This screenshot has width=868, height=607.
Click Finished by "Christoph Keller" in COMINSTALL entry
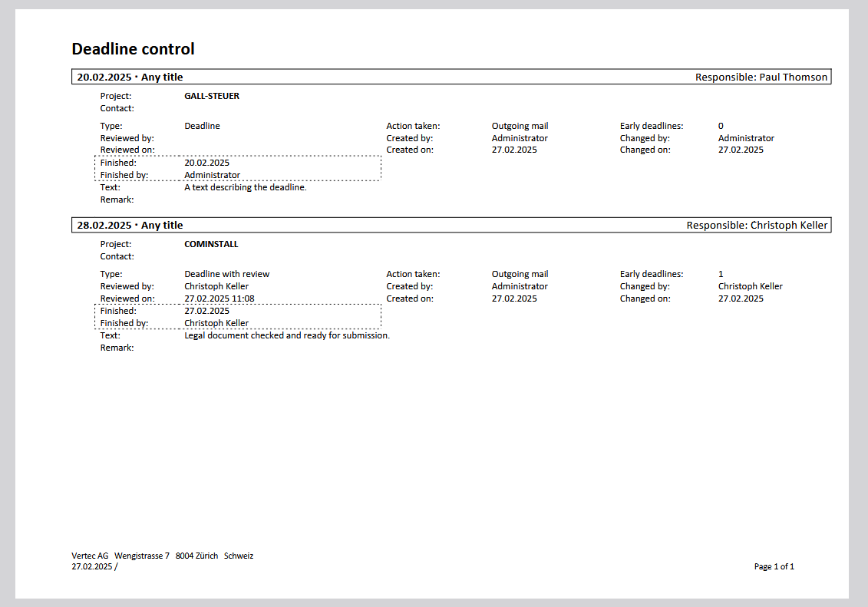coord(216,323)
